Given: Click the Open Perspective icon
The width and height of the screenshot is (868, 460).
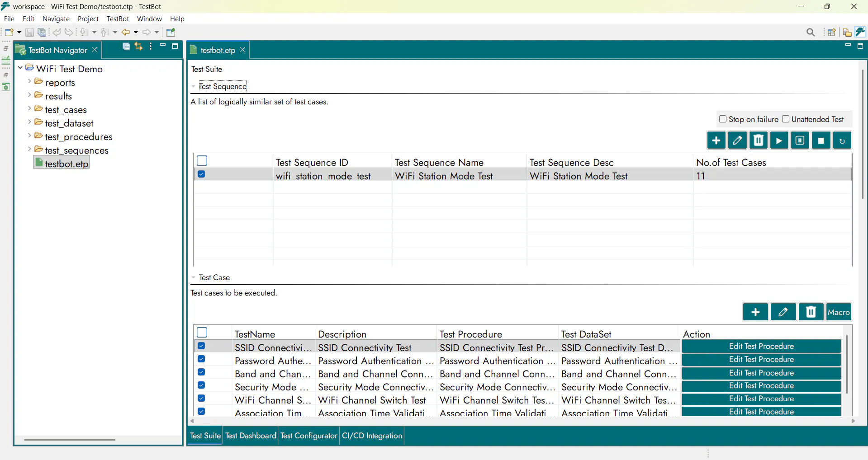Looking at the screenshot, I should click(831, 32).
